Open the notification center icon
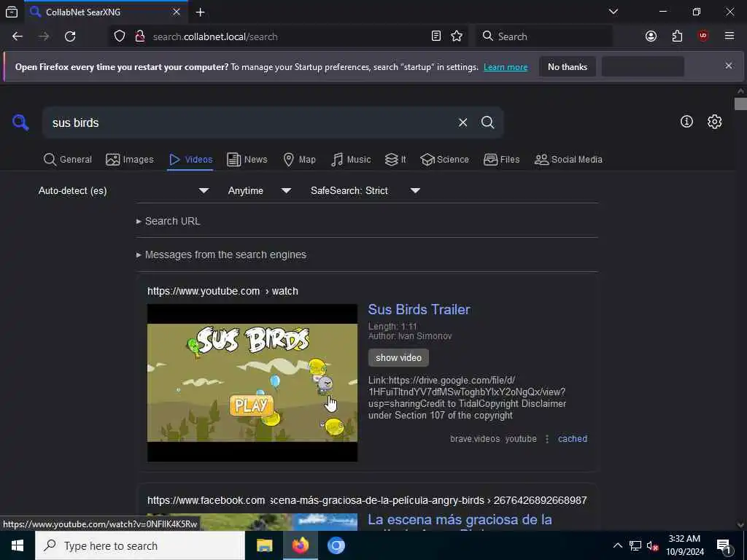Viewport: 747px width, 560px height. click(x=724, y=547)
